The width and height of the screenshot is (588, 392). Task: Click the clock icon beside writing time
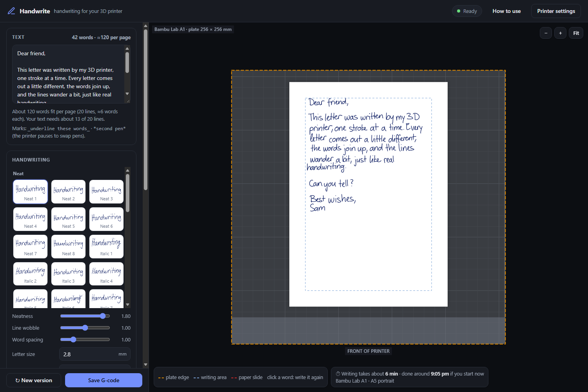point(338,374)
